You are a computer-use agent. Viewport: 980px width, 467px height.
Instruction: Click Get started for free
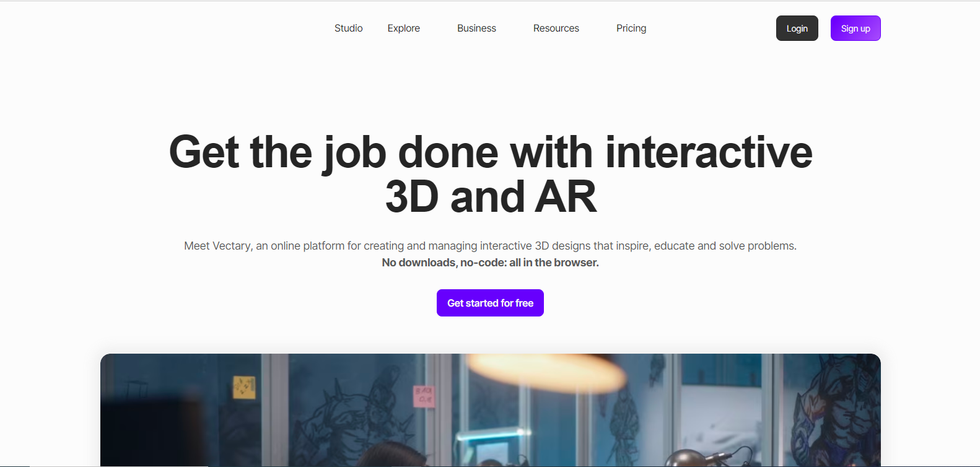click(x=490, y=303)
